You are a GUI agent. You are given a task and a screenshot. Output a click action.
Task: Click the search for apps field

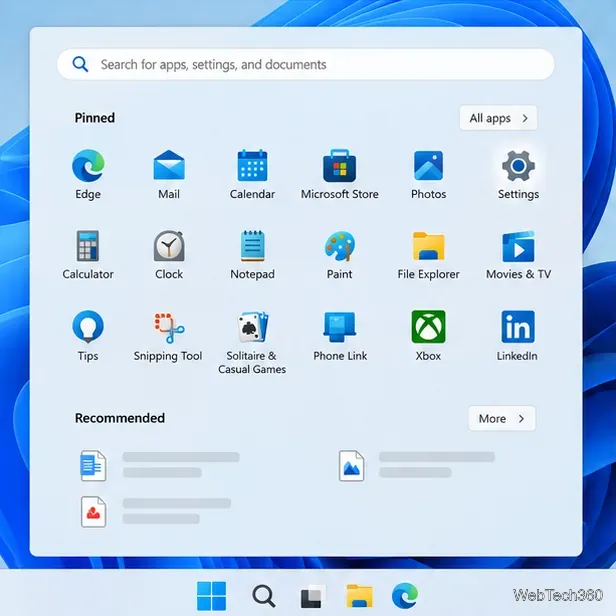tap(306, 64)
